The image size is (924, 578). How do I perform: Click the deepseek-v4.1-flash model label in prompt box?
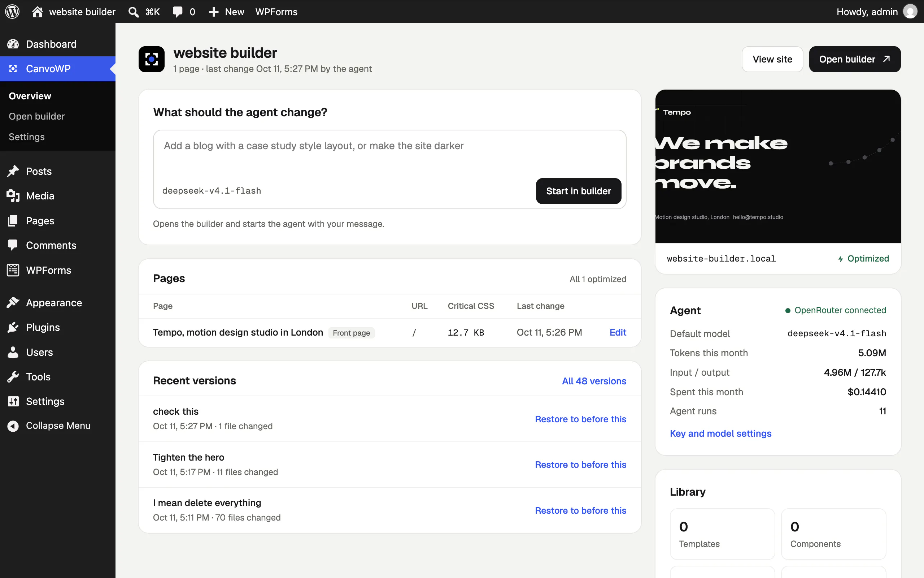(x=212, y=191)
